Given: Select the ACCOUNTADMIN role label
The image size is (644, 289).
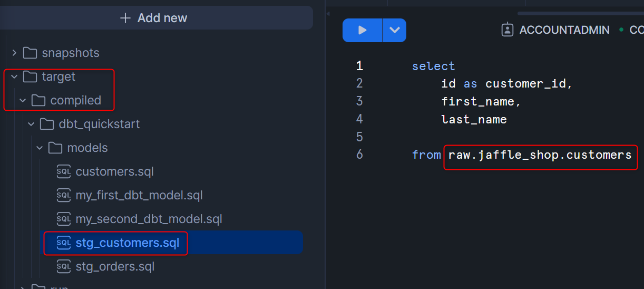Looking at the screenshot, I should click(x=564, y=30).
